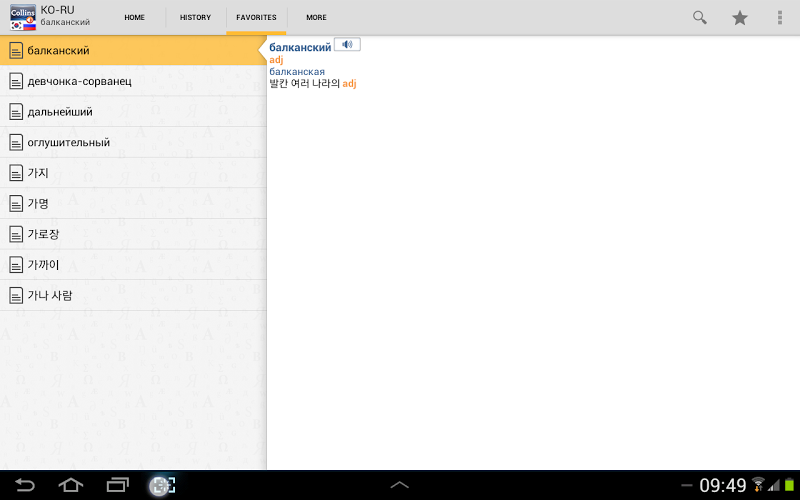Tap the 09:49 clock in status bar
The height and width of the screenshot is (500, 800).
[x=722, y=485]
